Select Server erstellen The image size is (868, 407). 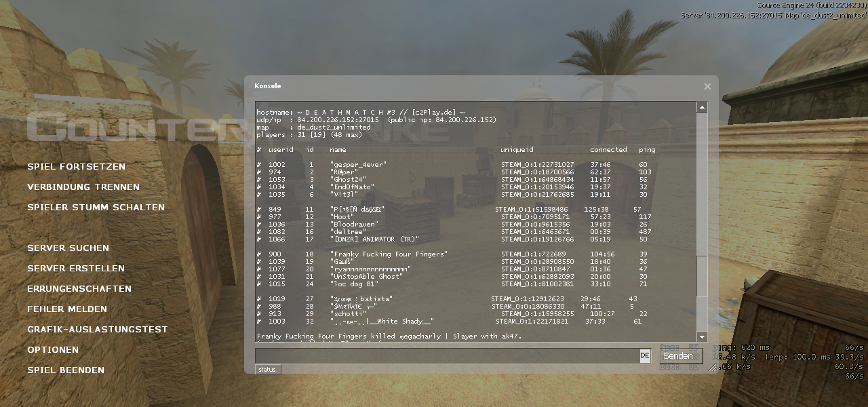tap(76, 269)
